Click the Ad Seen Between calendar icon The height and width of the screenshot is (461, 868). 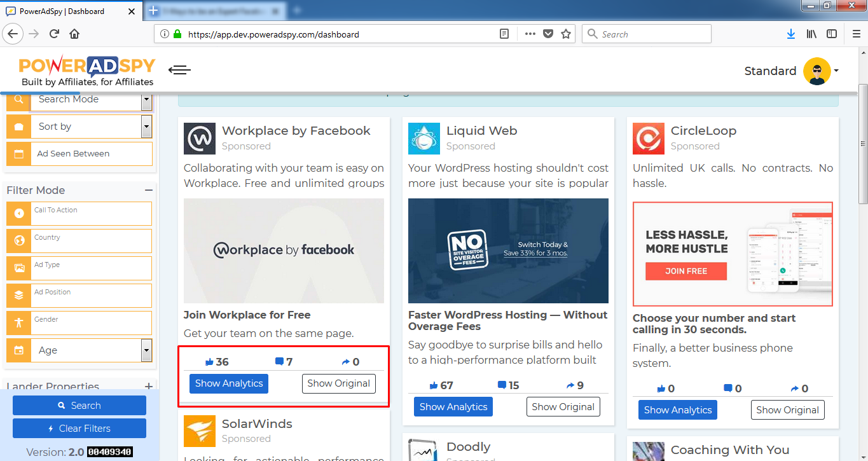[19, 154]
